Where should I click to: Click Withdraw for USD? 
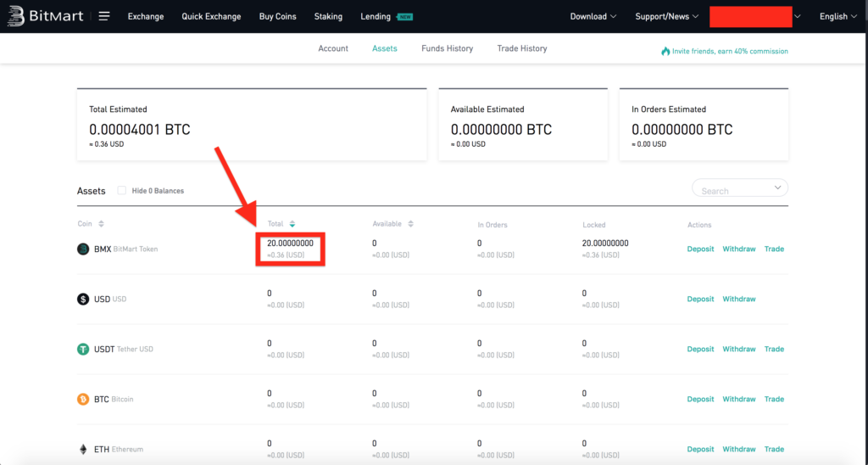pos(739,299)
